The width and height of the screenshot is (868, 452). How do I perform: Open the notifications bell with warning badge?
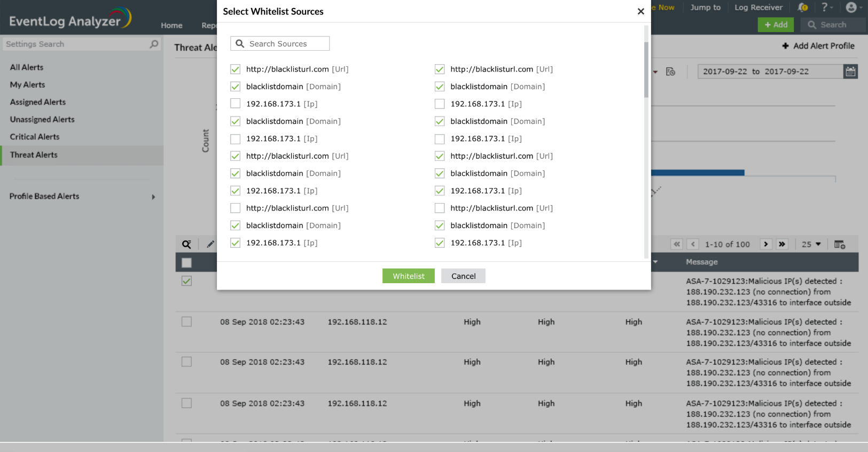coord(803,7)
